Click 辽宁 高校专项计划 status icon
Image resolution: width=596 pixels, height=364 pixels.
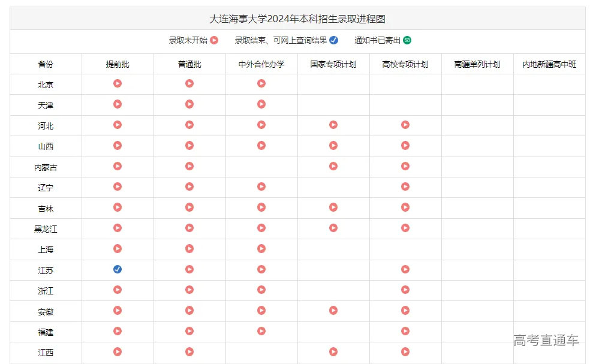405,186
